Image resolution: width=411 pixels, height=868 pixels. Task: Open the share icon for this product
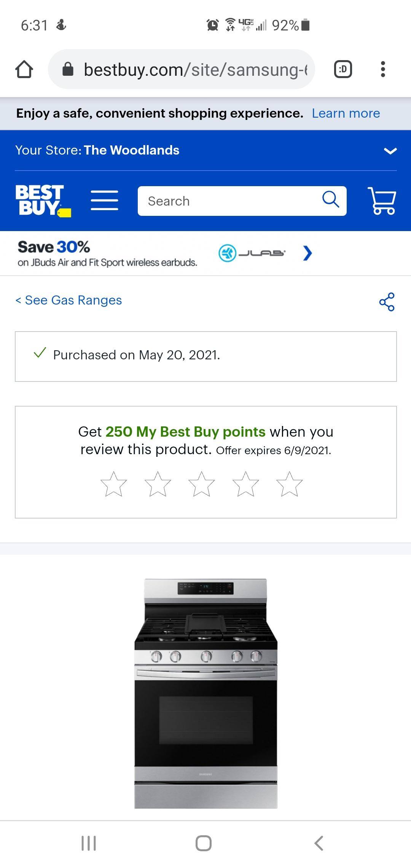pyautogui.click(x=388, y=302)
